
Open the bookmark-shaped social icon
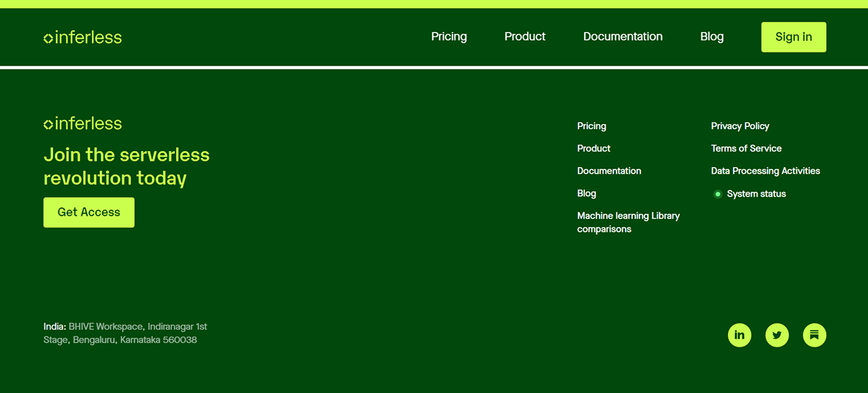[814, 335]
